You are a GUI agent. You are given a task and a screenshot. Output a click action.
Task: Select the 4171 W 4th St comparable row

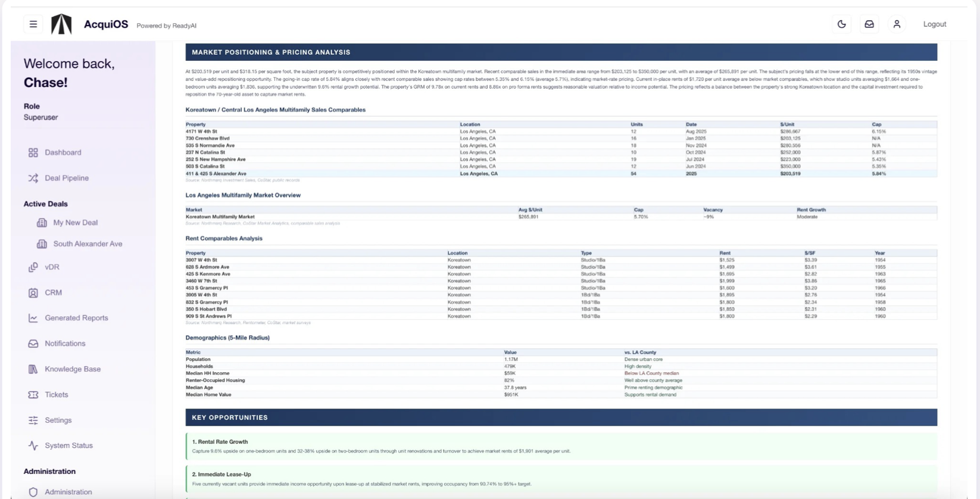click(x=561, y=132)
